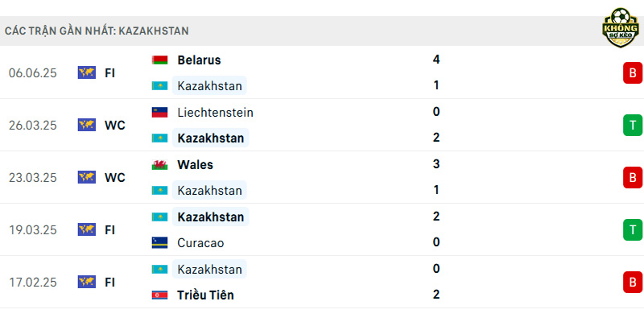Open the Belarus team link
The image size is (644, 322).
(x=199, y=60)
